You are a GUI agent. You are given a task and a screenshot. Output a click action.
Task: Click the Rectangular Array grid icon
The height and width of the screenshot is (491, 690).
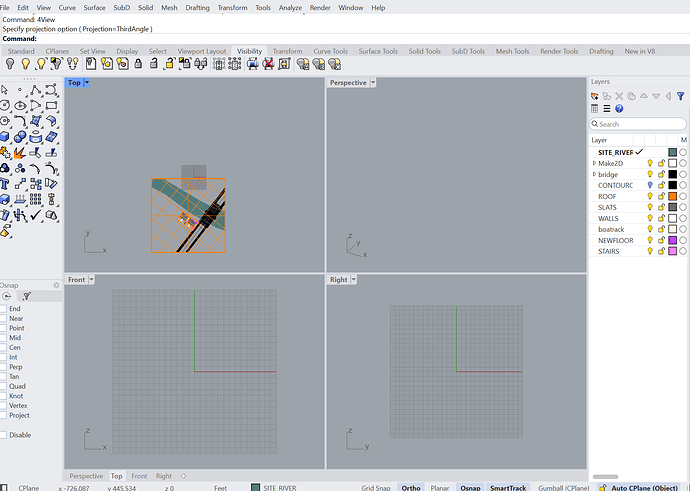36,199
